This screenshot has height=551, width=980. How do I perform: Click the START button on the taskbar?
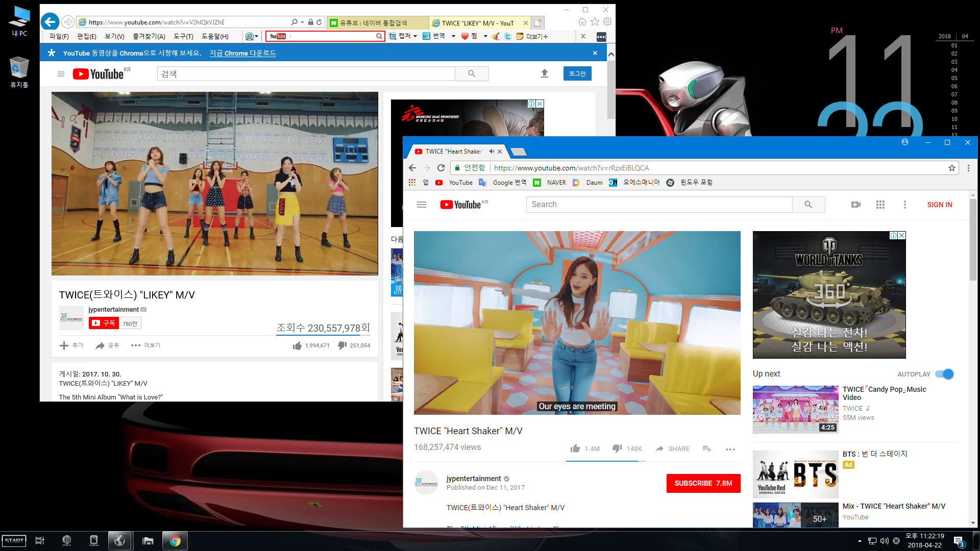coord(14,541)
